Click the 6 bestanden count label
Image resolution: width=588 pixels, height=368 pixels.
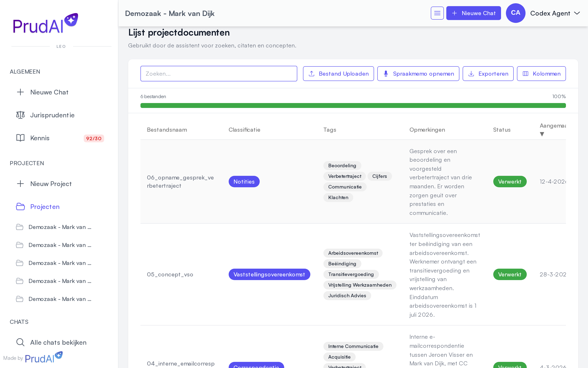pyautogui.click(x=153, y=96)
